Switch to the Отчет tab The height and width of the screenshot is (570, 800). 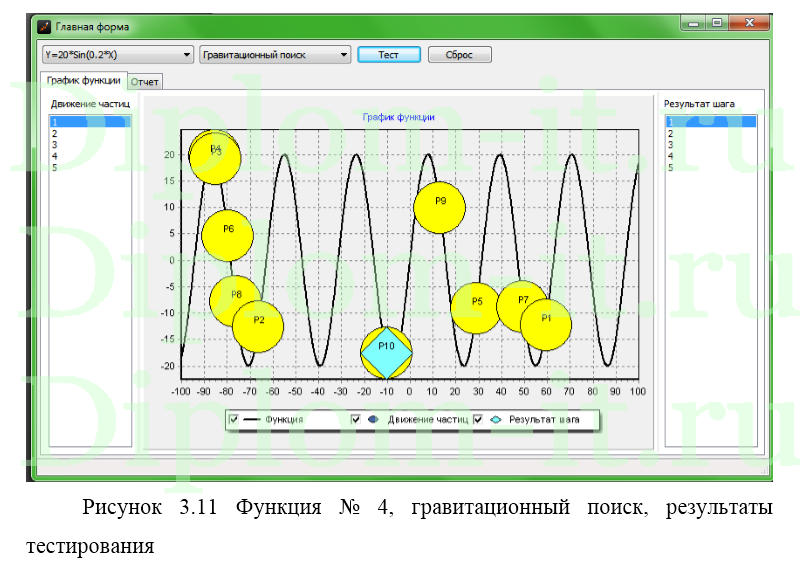tap(145, 82)
